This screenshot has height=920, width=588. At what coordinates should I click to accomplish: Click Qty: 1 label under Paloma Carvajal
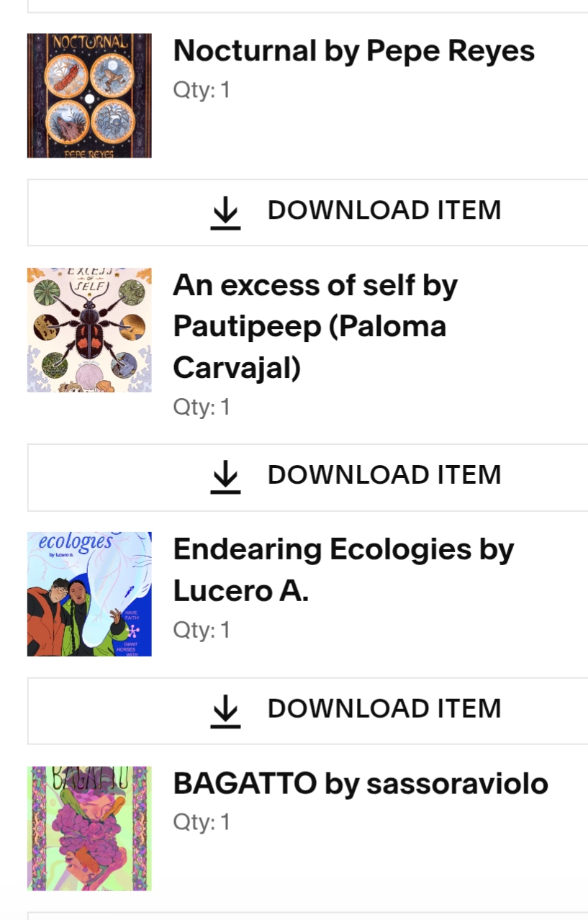[202, 407]
